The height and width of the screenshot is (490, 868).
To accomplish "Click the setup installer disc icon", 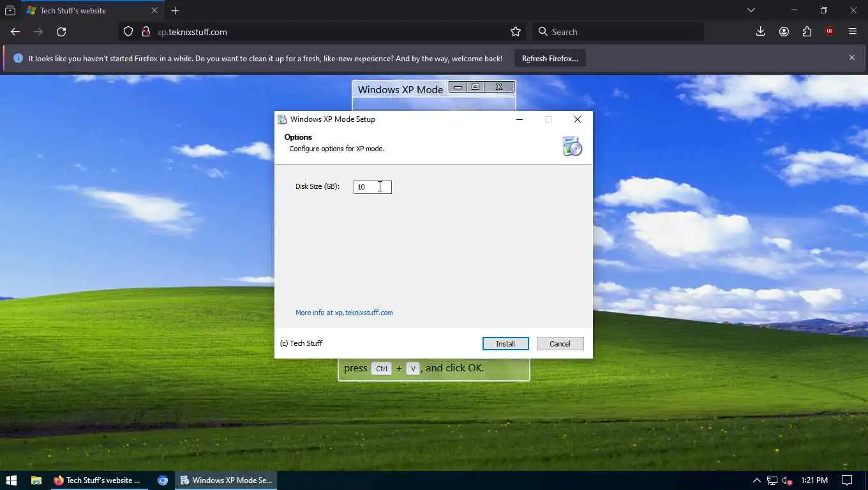I will point(572,146).
